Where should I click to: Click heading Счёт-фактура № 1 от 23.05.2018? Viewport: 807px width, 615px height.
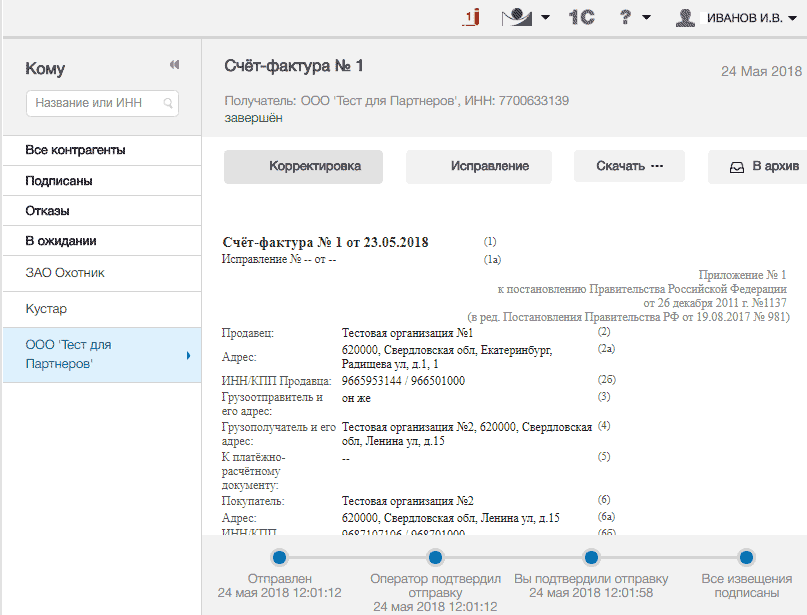point(325,242)
